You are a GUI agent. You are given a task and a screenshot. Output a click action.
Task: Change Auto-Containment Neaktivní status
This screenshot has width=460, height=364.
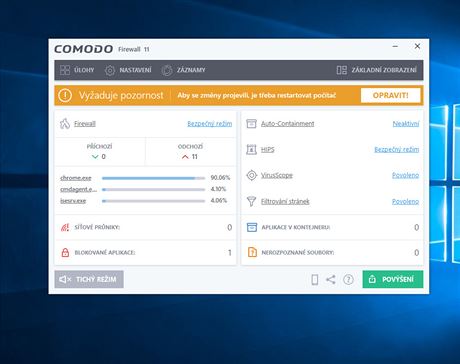tap(406, 124)
